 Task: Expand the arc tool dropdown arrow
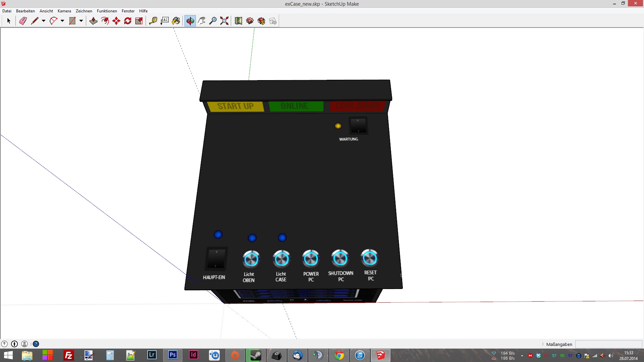coord(62,21)
